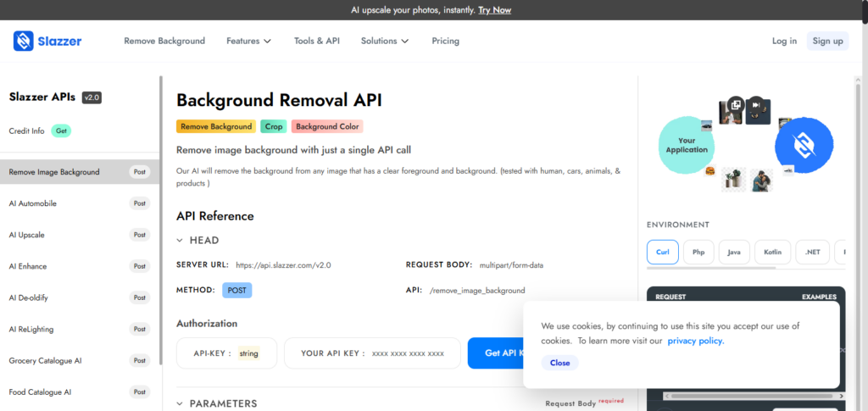868x411 pixels.
Task: Click the skip-forward icon on the animation
Action: coord(755,104)
